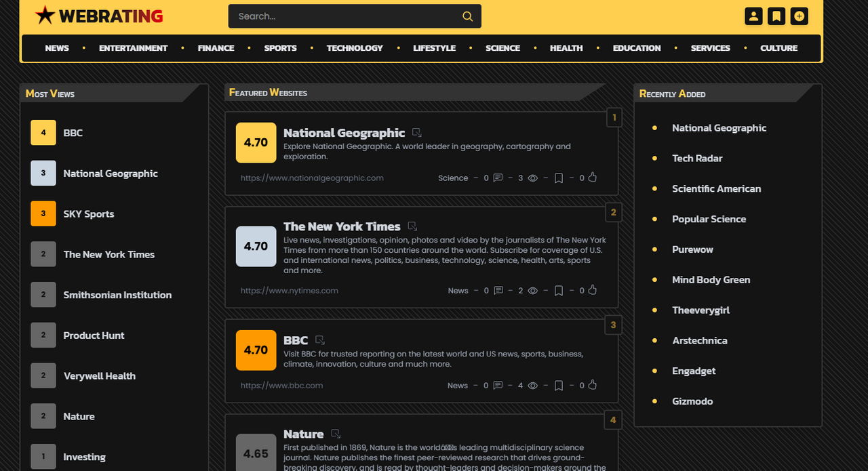Image resolution: width=868 pixels, height=471 pixels.
Task: Open the FINANCE menu category
Action: tap(216, 48)
